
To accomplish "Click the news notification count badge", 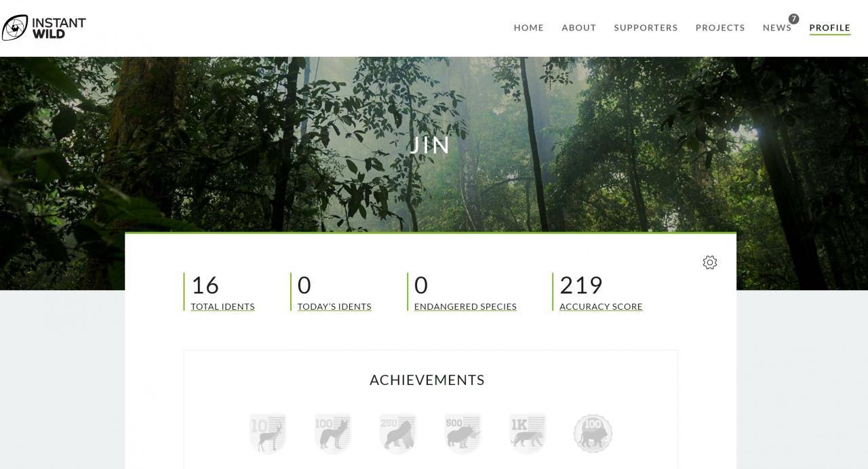I will pos(793,19).
